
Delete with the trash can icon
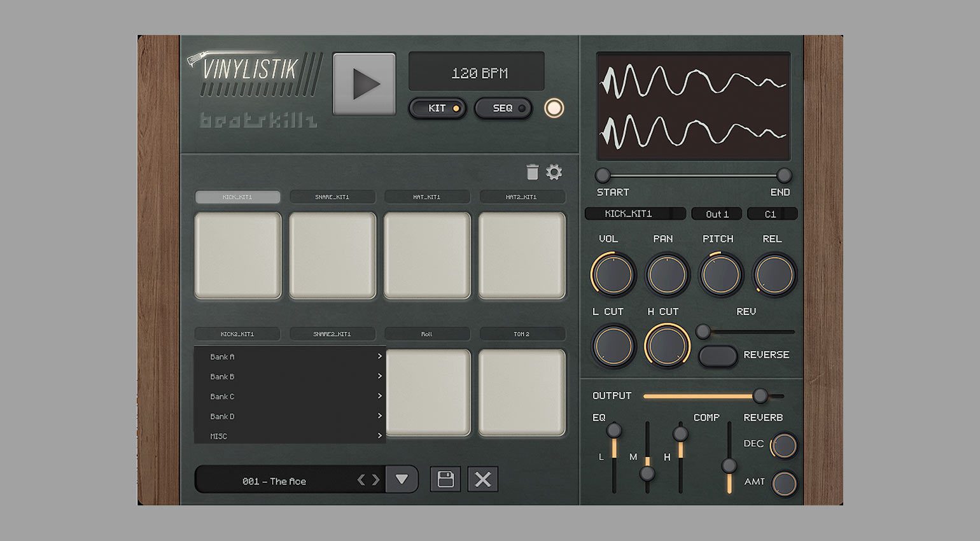coord(533,172)
